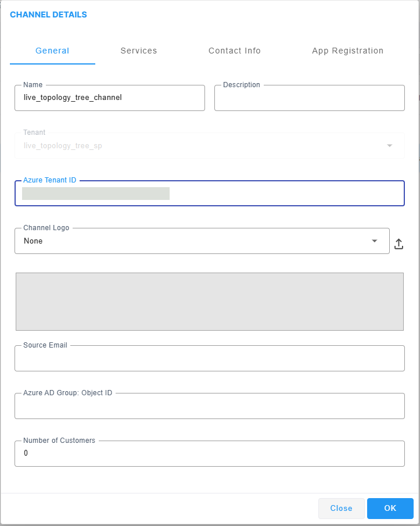Open the Channel Logo combo box showing None
The height and width of the screenshot is (526, 420).
point(192,241)
